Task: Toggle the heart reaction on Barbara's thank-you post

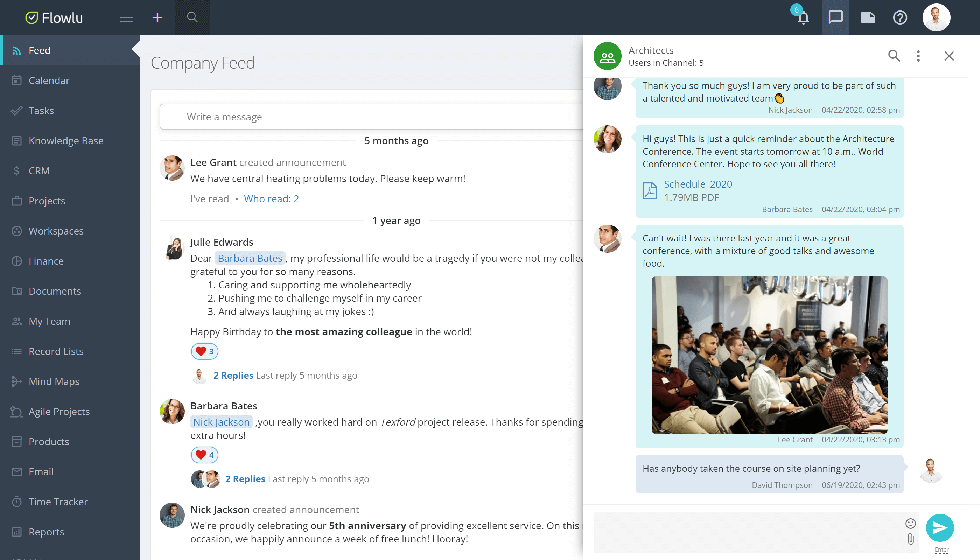Action: tap(204, 455)
